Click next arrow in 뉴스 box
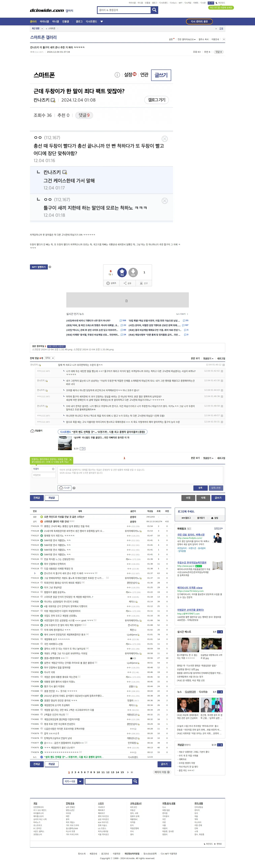Image resolution: width=255 pixels, height=868 pixels. 221,692
